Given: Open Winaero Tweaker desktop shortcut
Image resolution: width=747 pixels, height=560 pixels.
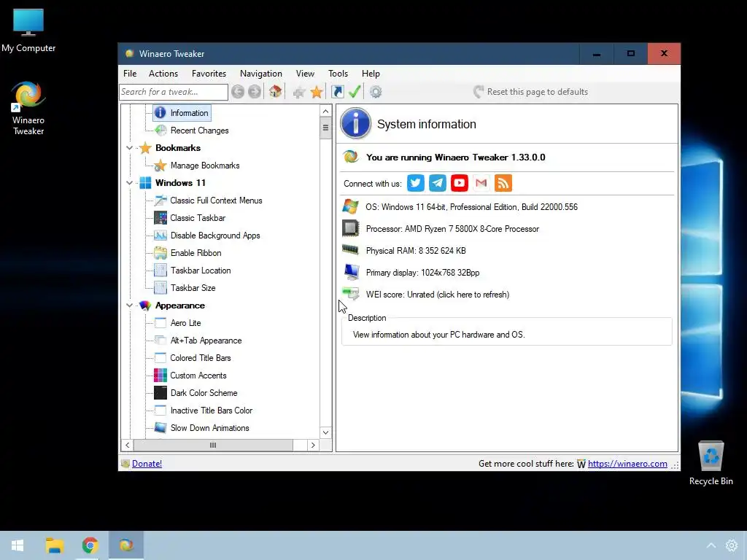Looking at the screenshot, I should click(28, 108).
